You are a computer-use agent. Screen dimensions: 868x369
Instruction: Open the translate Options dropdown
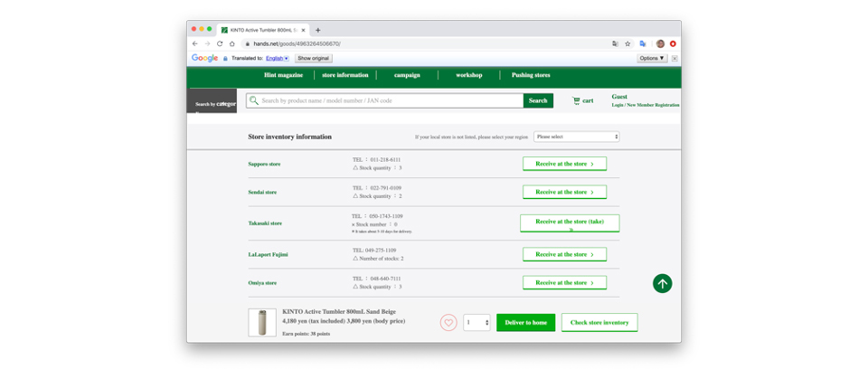coord(651,58)
